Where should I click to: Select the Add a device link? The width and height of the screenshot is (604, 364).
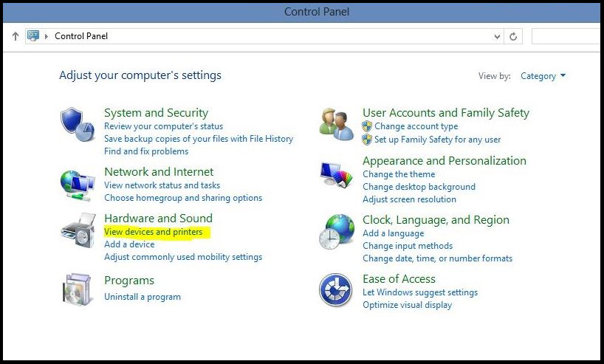[x=129, y=244]
